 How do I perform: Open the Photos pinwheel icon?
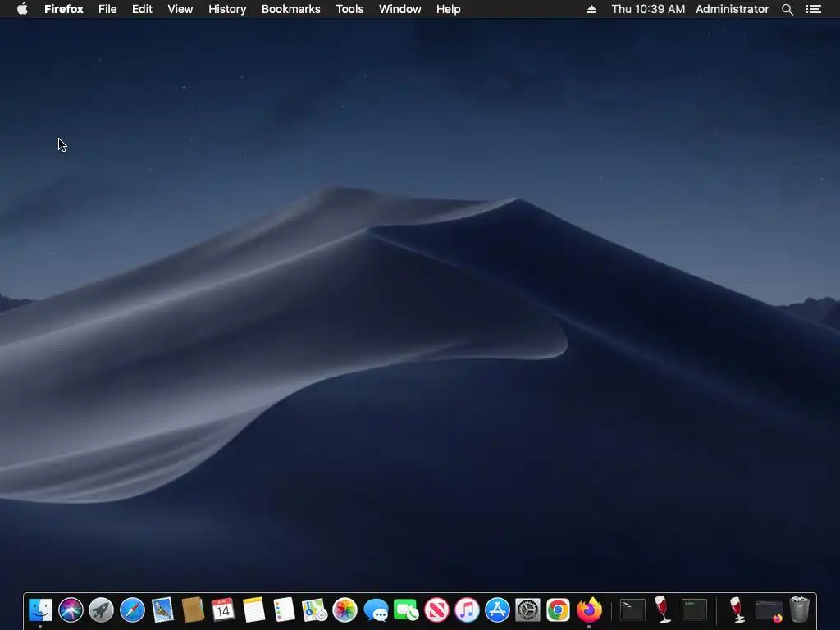point(345,609)
